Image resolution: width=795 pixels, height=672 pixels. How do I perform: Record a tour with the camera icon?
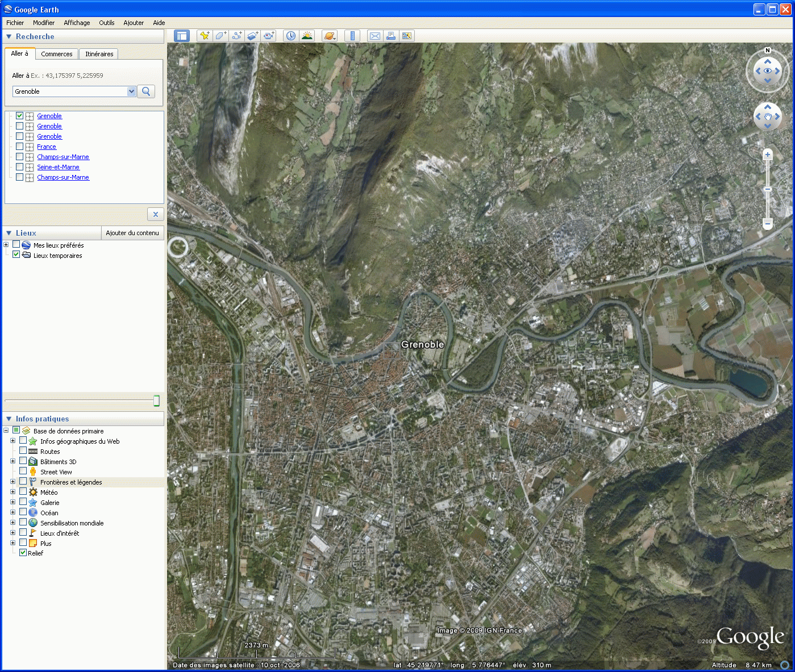tap(269, 36)
